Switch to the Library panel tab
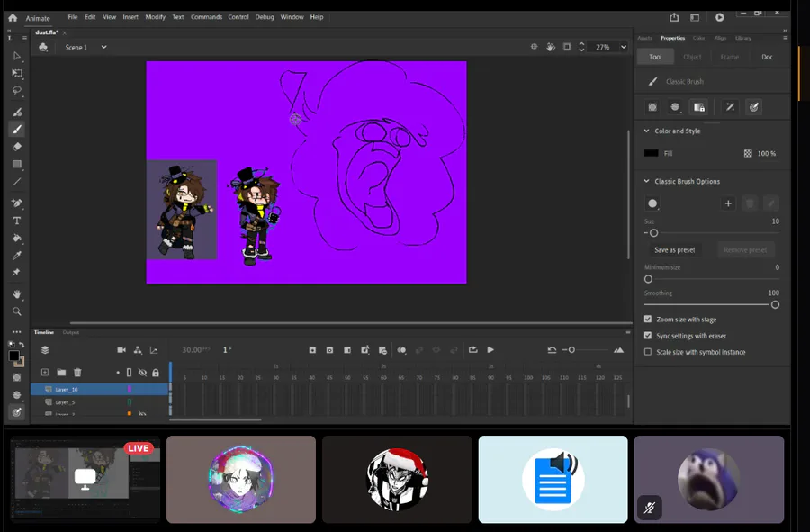 pyautogui.click(x=742, y=38)
